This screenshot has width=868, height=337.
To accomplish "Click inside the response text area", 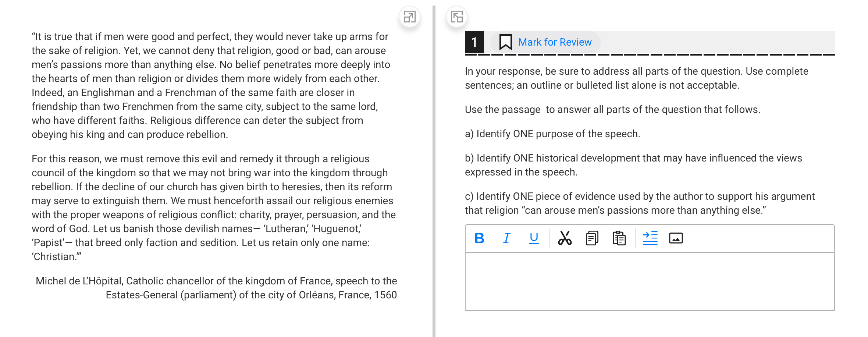I will [650, 281].
